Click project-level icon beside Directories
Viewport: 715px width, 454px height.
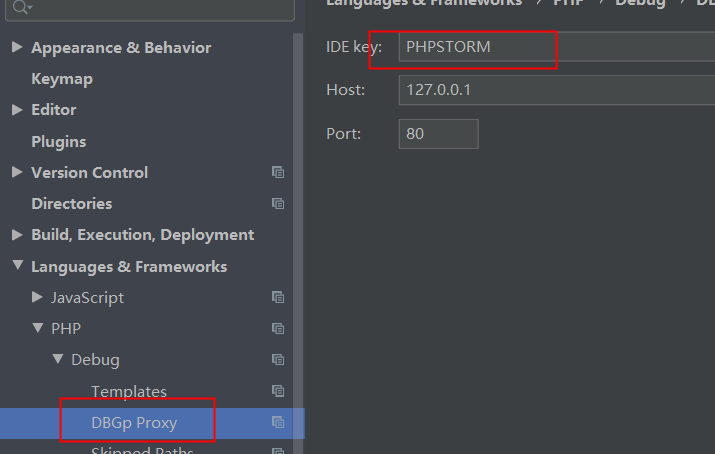coord(278,203)
